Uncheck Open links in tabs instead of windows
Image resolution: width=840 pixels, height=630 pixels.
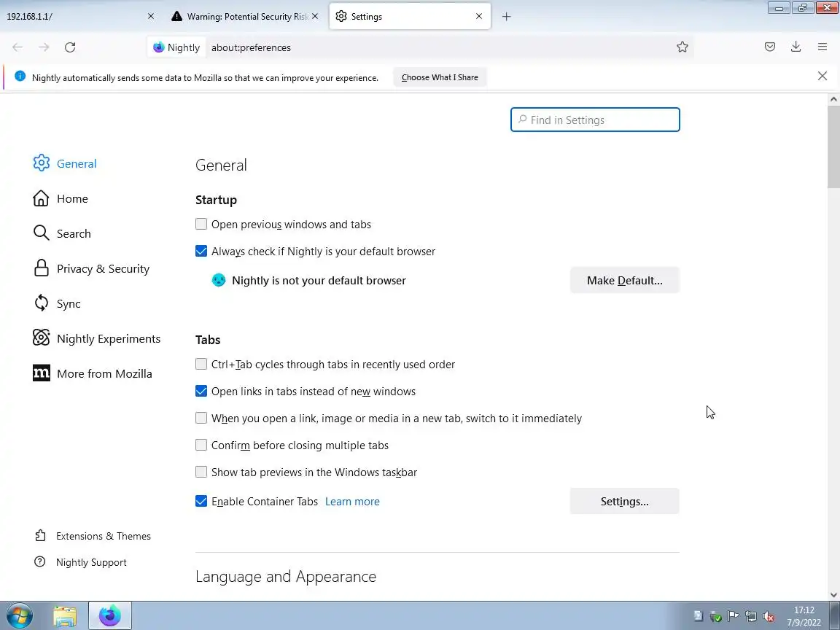coord(201,391)
